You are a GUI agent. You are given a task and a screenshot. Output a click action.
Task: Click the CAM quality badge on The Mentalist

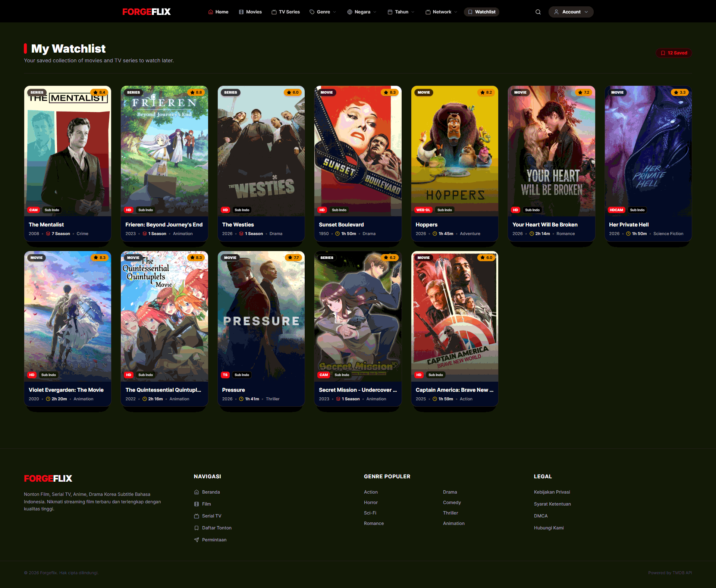34,210
